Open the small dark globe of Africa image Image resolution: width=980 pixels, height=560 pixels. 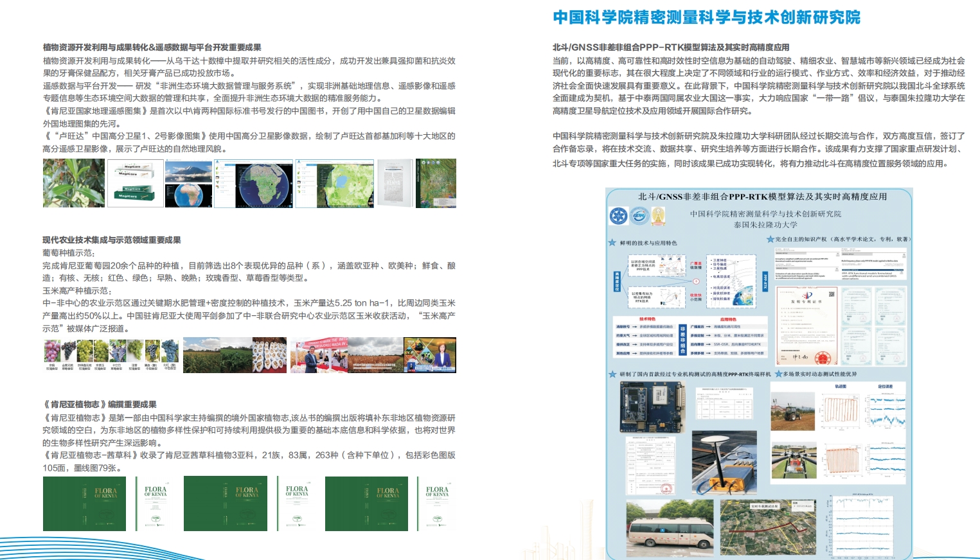pyautogui.click(x=188, y=195)
